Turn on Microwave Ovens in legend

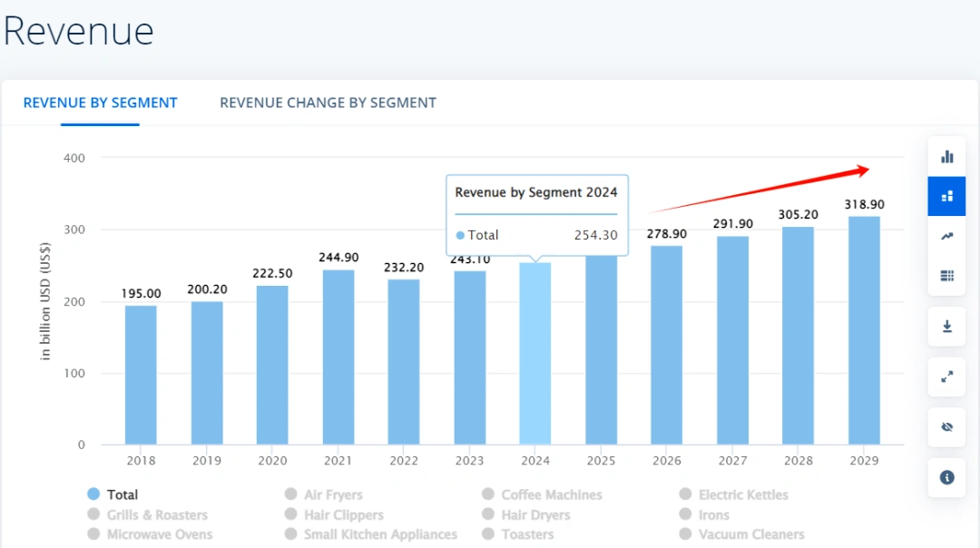pos(150,534)
